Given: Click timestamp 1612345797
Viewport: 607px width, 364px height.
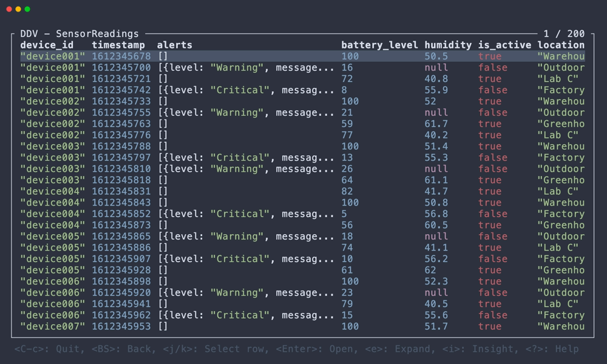Looking at the screenshot, I should (121, 158).
